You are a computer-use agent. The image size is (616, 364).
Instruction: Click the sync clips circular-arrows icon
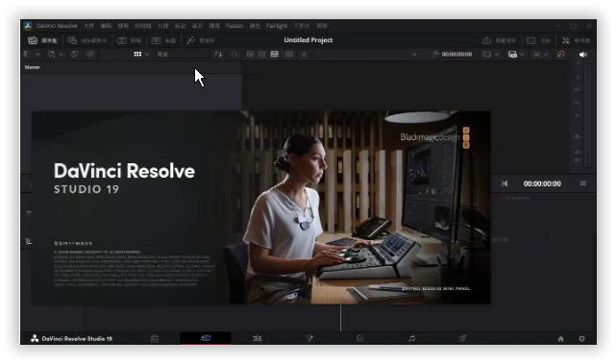click(74, 54)
